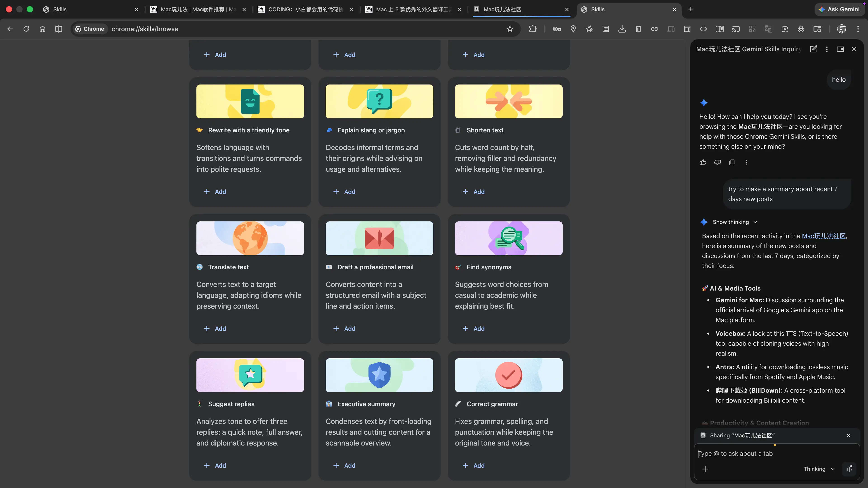This screenshot has height=488, width=868.
Task: Open Gemini panel three-dot options menu
Action: 827,49
